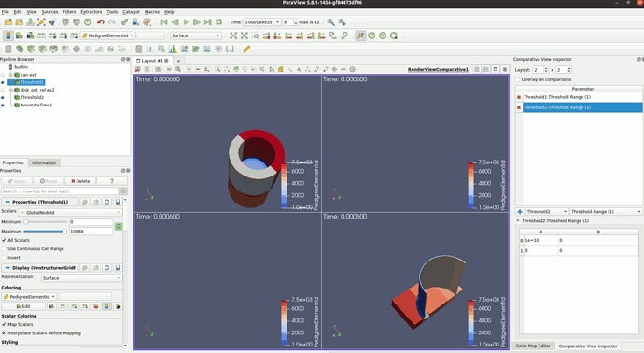The height and width of the screenshot is (353, 644).
Task: Click the Ruler measurement icon
Action: tap(246, 49)
